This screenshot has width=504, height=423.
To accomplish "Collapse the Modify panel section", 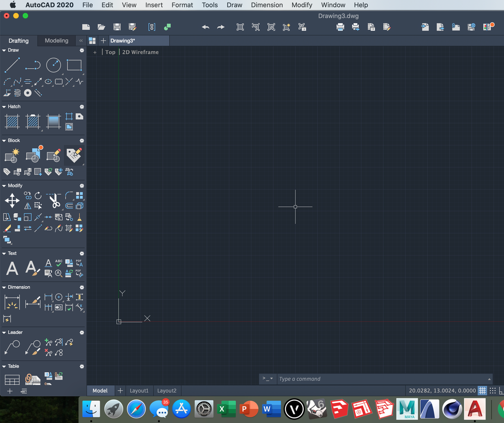I will [4, 186].
